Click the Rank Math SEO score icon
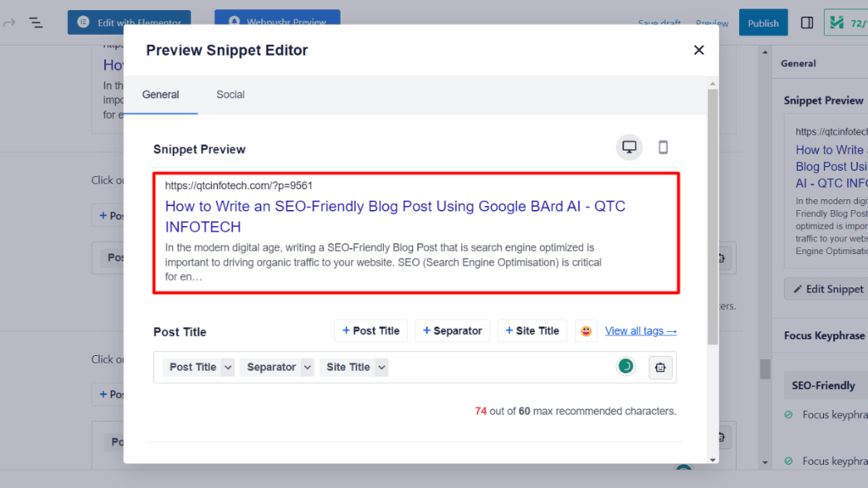This screenshot has height=488, width=868. coord(846,23)
